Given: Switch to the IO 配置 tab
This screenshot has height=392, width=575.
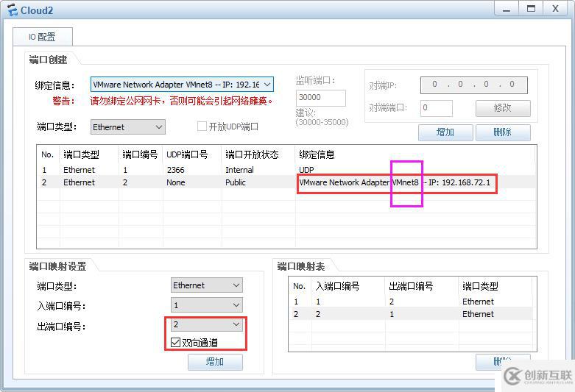Looking at the screenshot, I should tap(43, 37).
